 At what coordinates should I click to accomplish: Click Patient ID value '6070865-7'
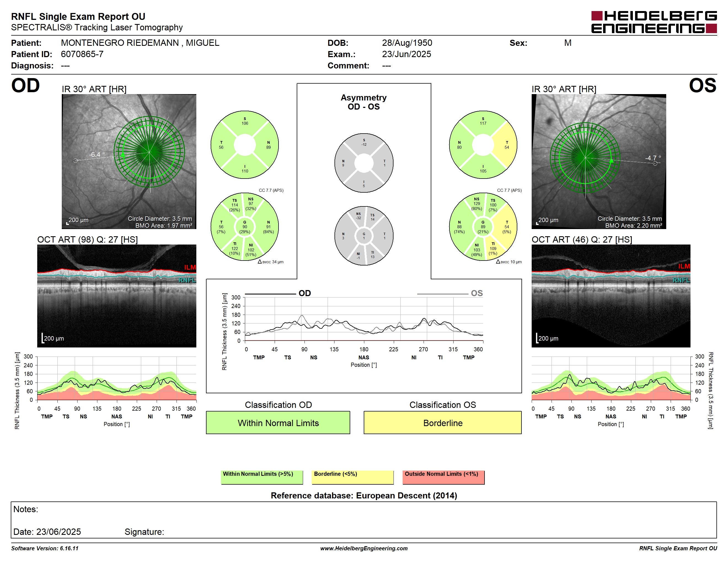click(82, 54)
